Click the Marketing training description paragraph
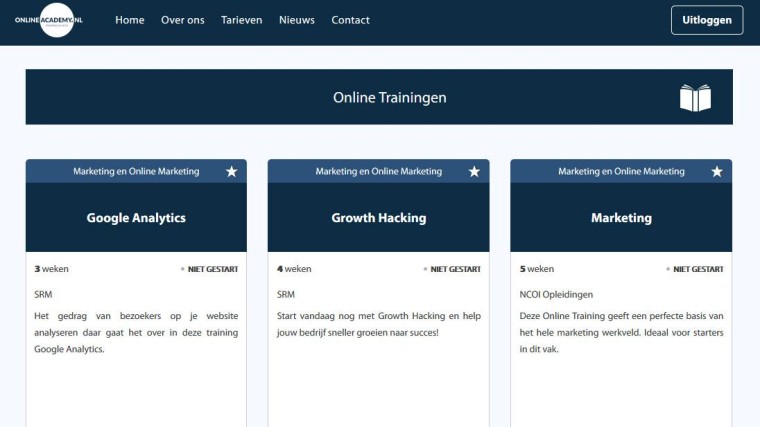 click(621, 332)
